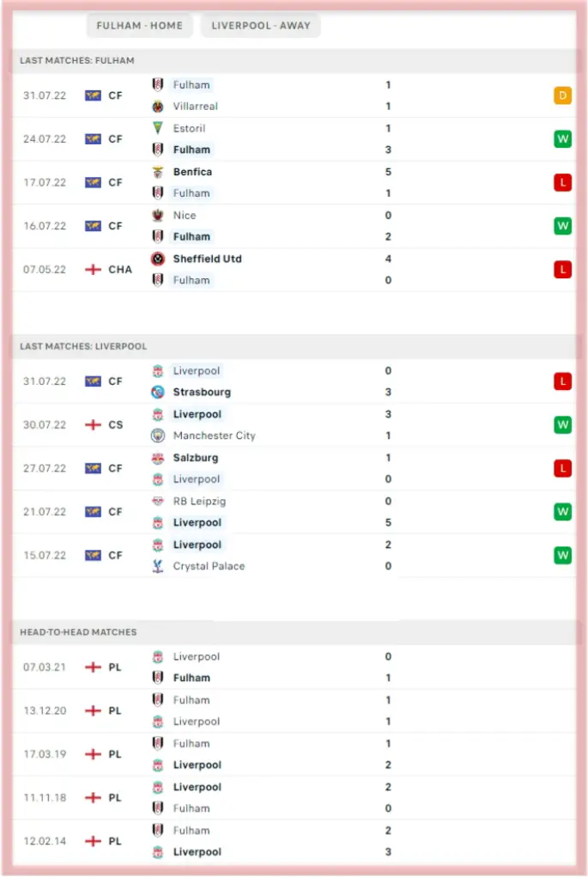588x877 pixels.
Task: Click the Strasbourg club logo
Action: pos(158,393)
